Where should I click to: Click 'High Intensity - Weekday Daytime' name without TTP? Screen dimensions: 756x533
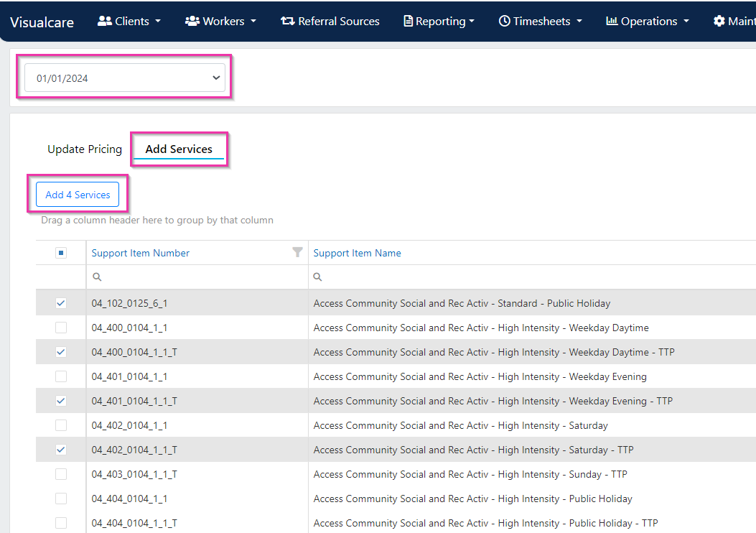pyautogui.click(x=481, y=328)
